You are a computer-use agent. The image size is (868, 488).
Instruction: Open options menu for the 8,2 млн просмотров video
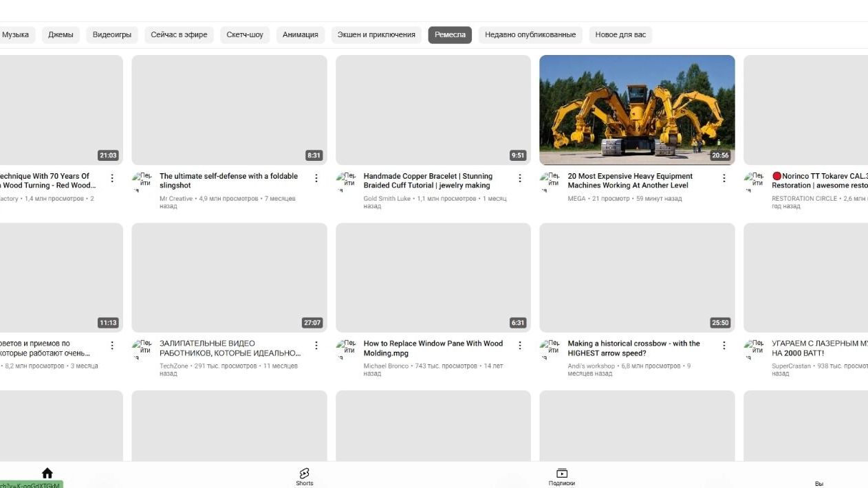pos(112,346)
